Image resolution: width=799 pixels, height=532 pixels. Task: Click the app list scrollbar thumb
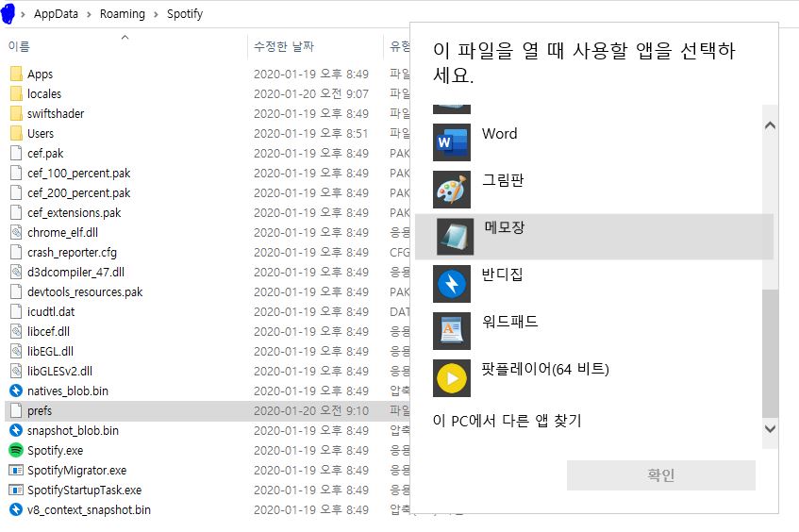coord(770,354)
